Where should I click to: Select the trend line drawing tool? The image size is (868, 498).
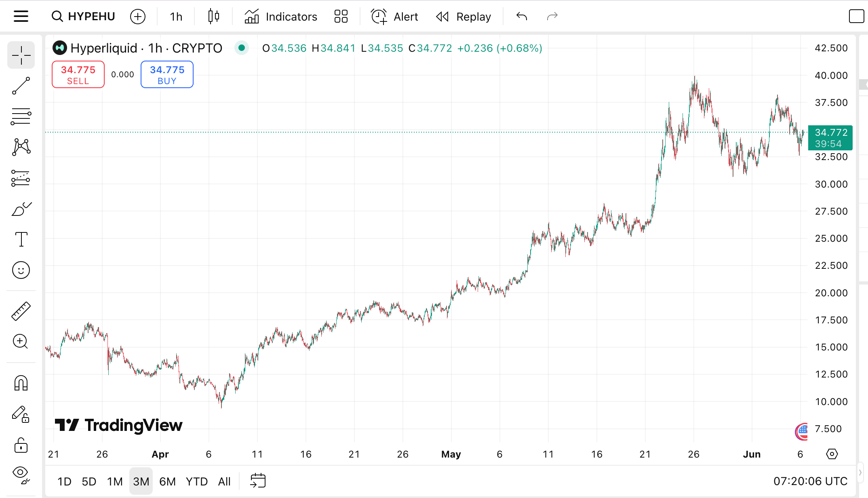tap(21, 86)
